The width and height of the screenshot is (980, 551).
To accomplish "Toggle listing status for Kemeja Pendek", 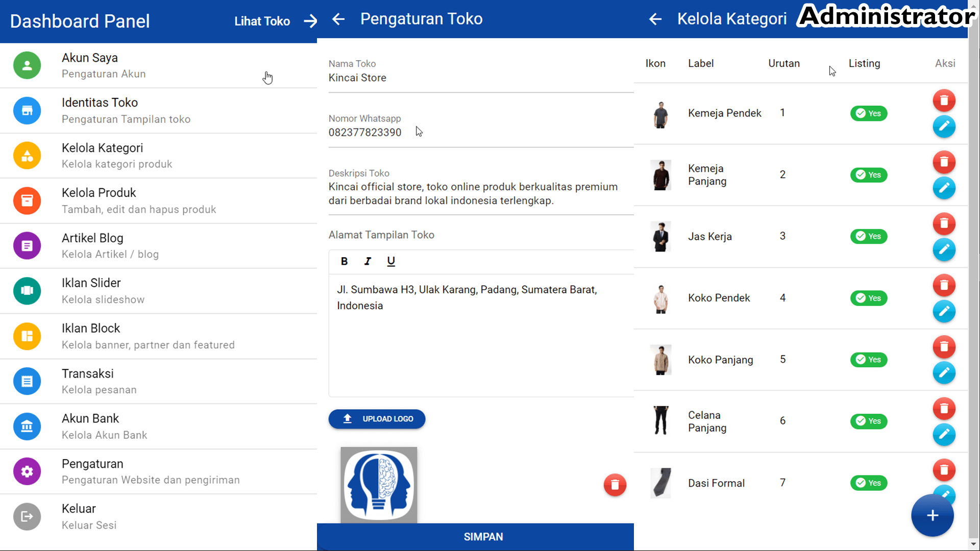I will 868,113.
